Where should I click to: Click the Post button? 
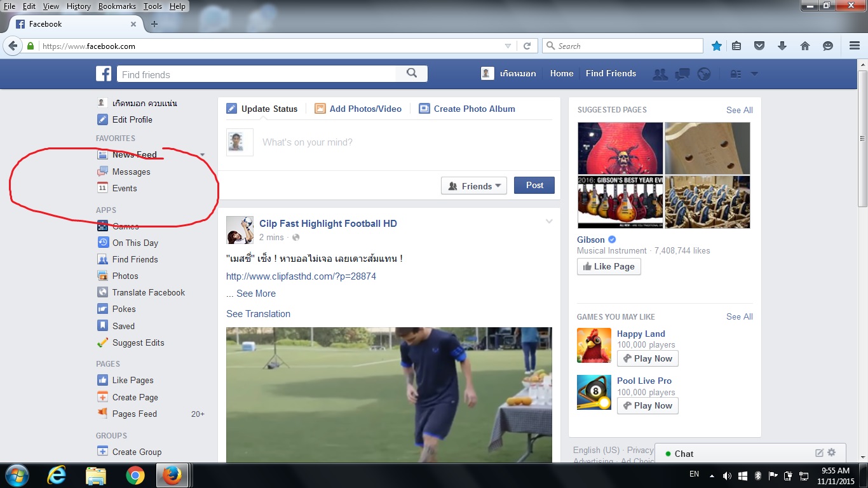coord(534,186)
